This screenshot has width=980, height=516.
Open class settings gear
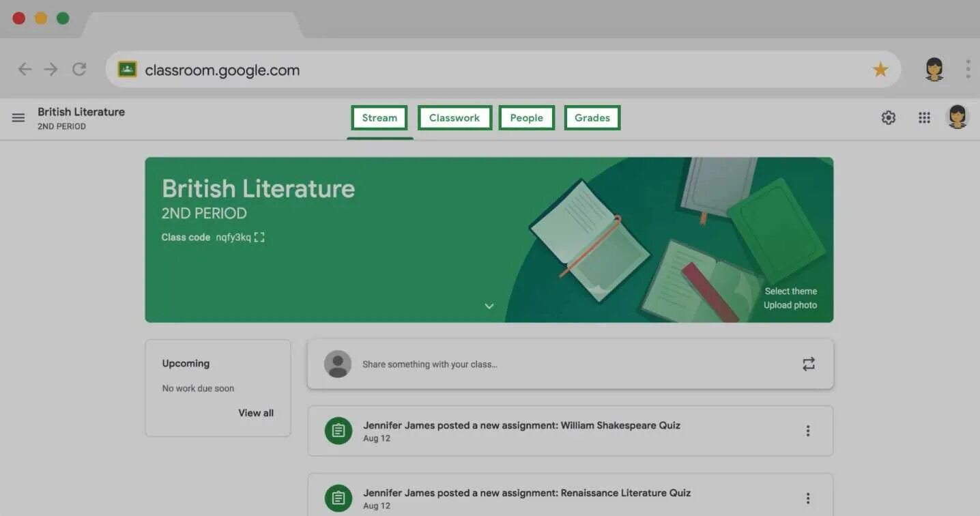pyautogui.click(x=888, y=118)
